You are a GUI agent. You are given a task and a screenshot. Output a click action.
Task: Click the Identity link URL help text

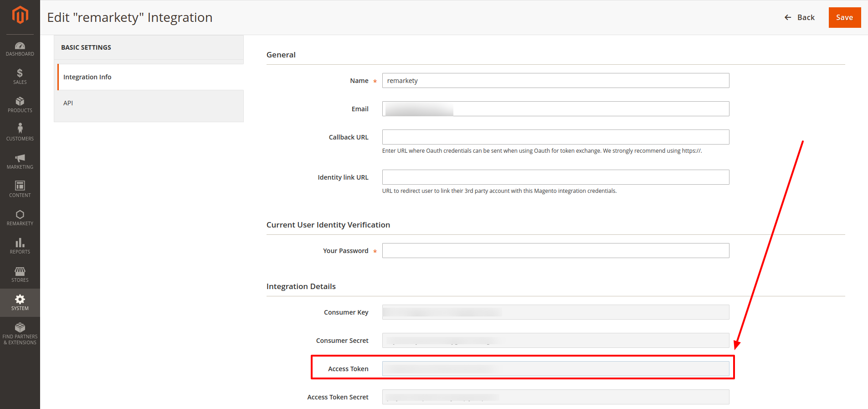click(499, 191)
